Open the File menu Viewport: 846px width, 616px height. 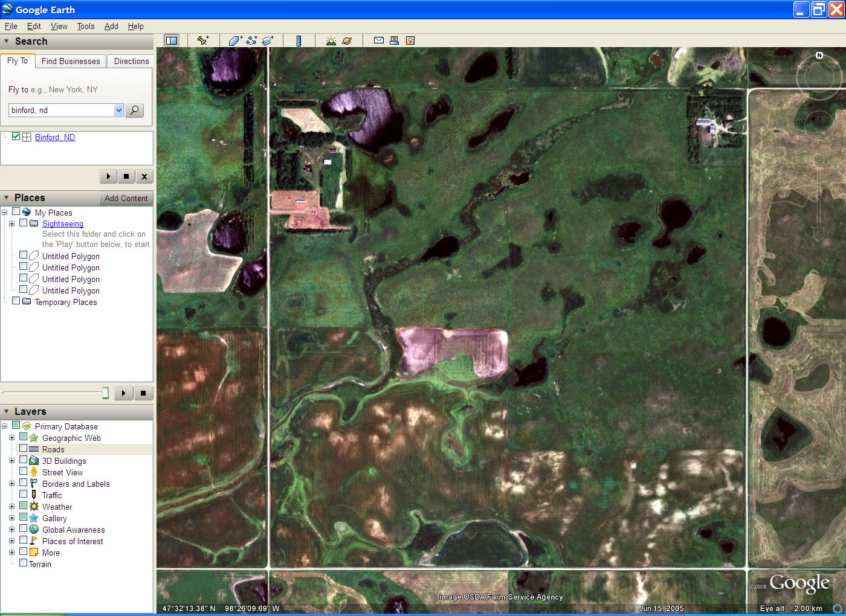pos(11,26)
